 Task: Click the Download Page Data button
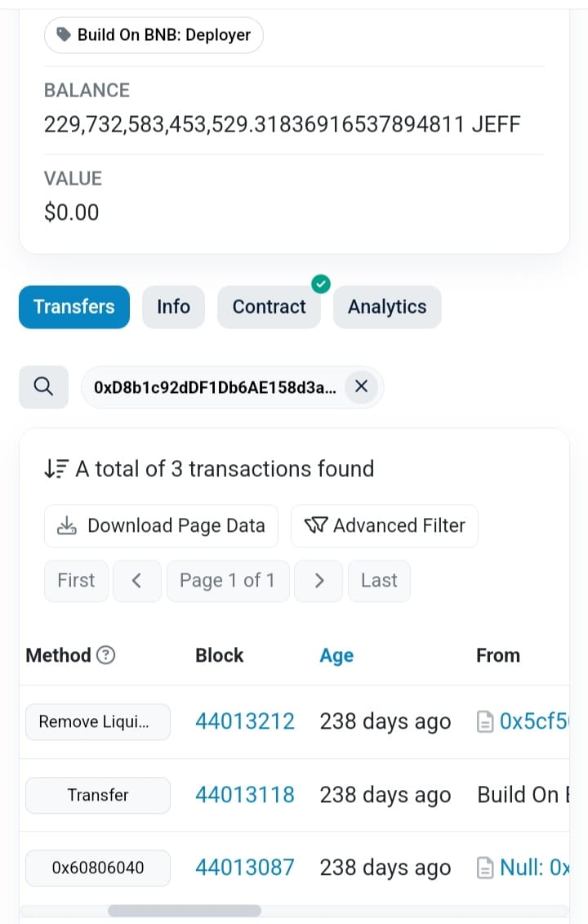tap(161, 525)
